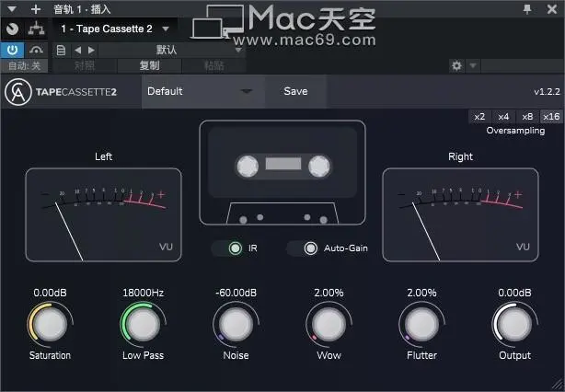Click the Saturation knob

click(x=50, y=324)
